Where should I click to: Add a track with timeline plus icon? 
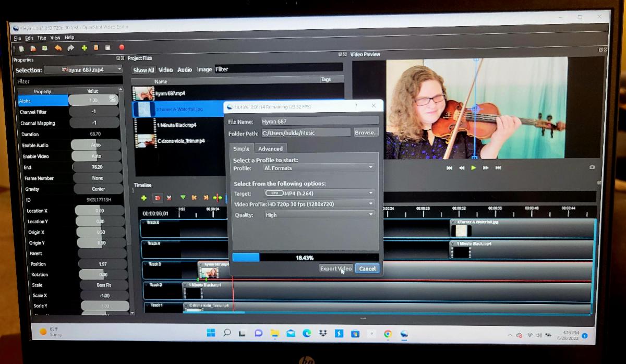[x=144, y=198]
